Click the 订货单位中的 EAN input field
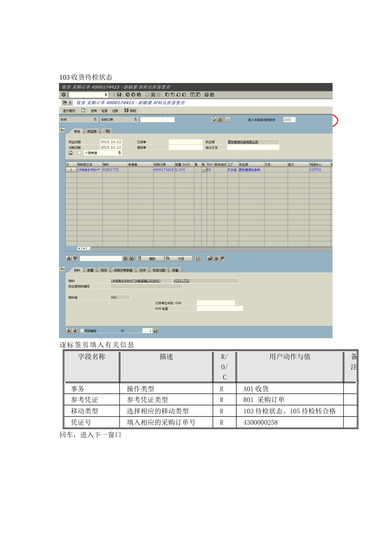 coord(216,303)
